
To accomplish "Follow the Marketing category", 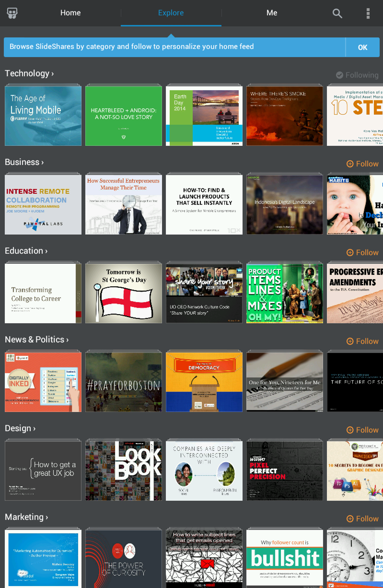I will [362, 518].
